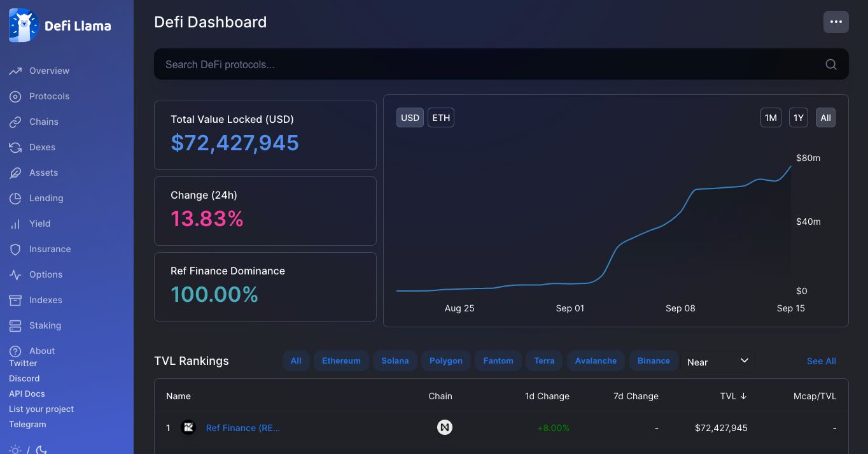868x454 pixels.
Task: Toggle chart denomination to ETH
Action: click(441, 118)
